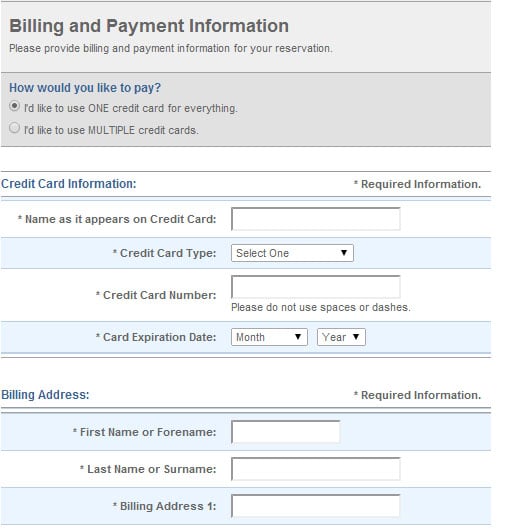515x530 pixels.
Task: Open the Credit Card Type dropdown
Action: point(292,253)
